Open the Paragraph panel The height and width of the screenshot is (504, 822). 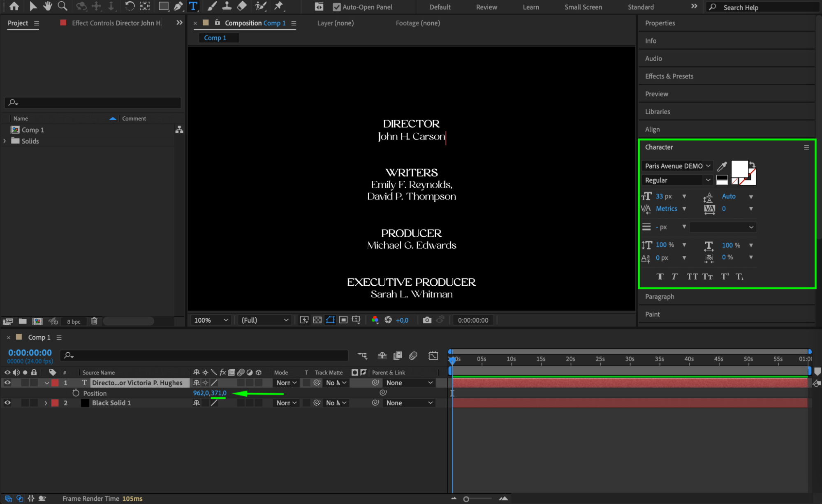pos(660,296)
